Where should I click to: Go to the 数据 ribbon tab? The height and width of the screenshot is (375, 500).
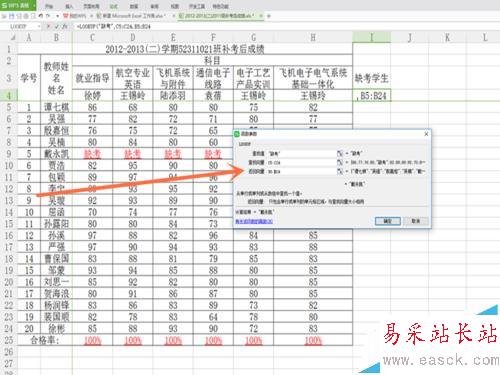134,6
